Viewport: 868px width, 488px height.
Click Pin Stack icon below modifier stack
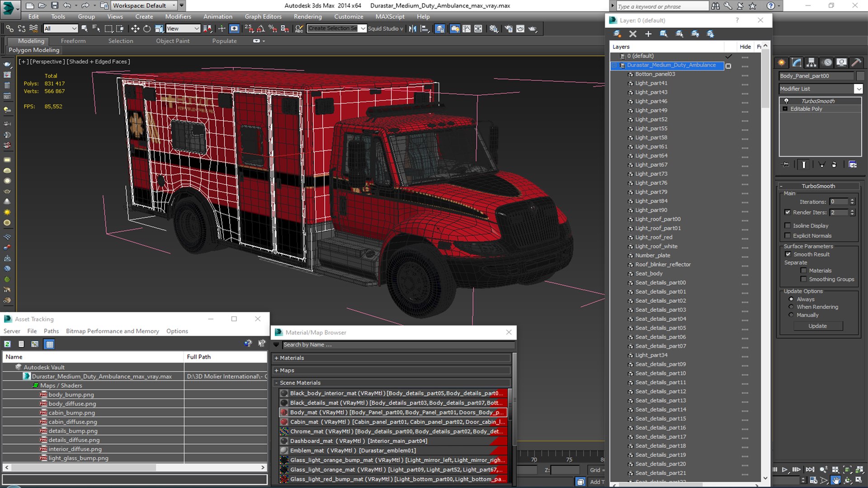click(x=786, y=164)
